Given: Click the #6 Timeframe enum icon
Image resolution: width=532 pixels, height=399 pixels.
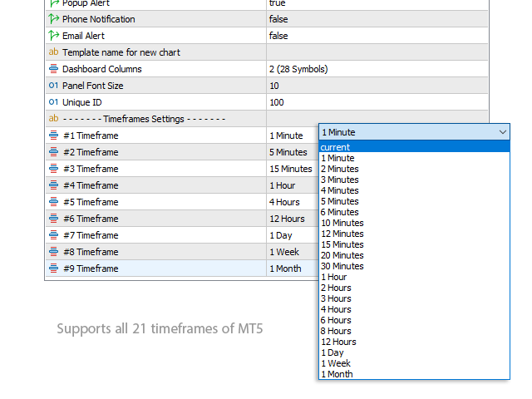Looking at the screenshot, I should click(x=53, y=218).
